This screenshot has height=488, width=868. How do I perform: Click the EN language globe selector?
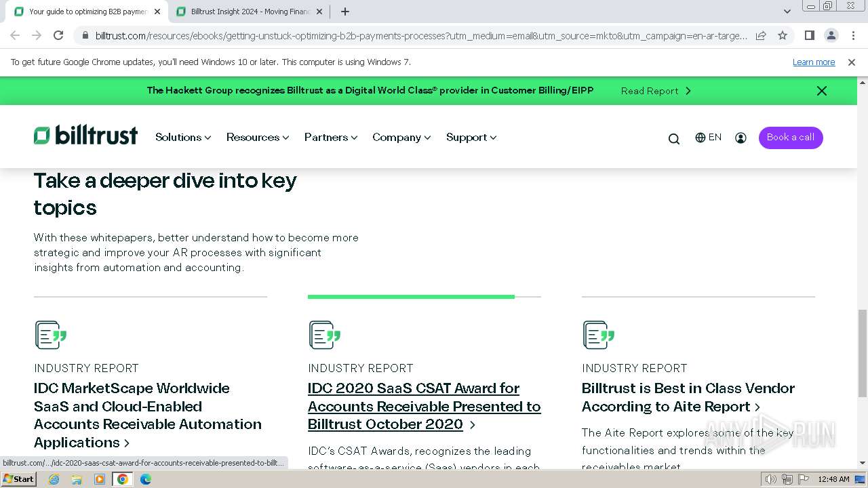click(x=708, y=138)
